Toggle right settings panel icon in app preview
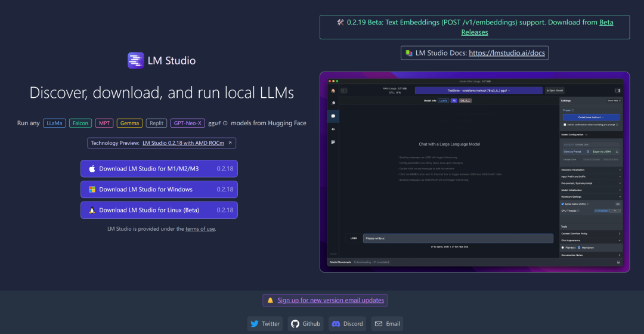 pyautogui.click(x=618, y=91)
